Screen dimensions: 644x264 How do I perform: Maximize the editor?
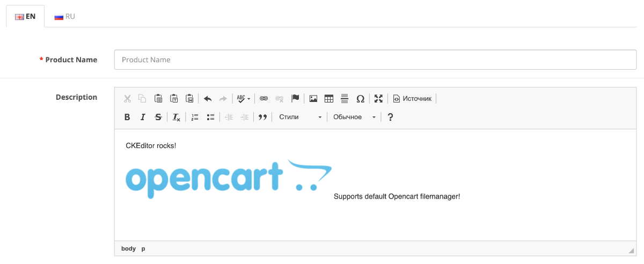(378, 99)
